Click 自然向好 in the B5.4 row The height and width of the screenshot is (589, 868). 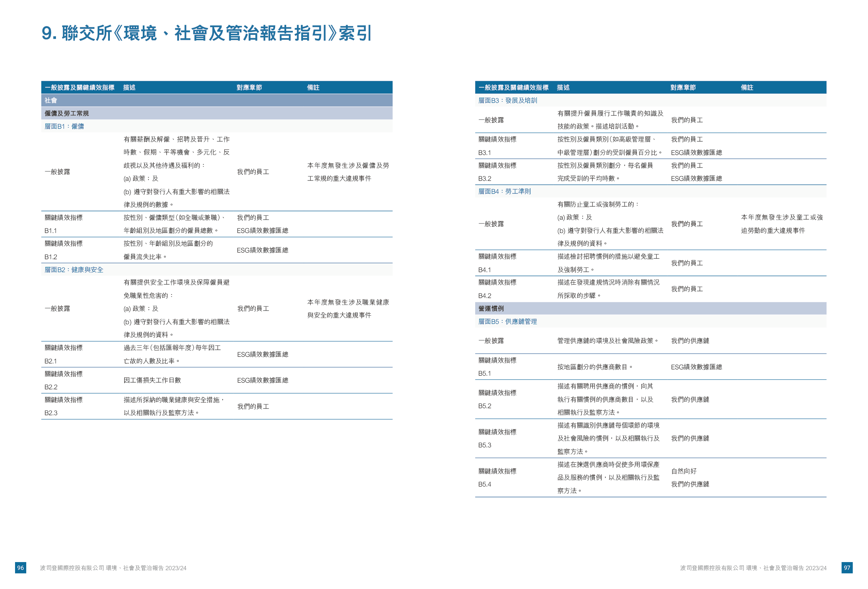coord(684,471)
